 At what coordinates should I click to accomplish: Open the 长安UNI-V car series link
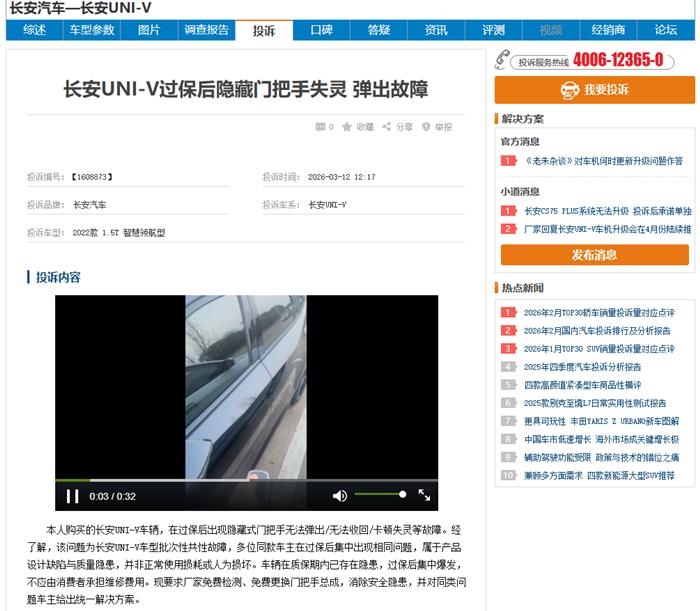[327, 205]
